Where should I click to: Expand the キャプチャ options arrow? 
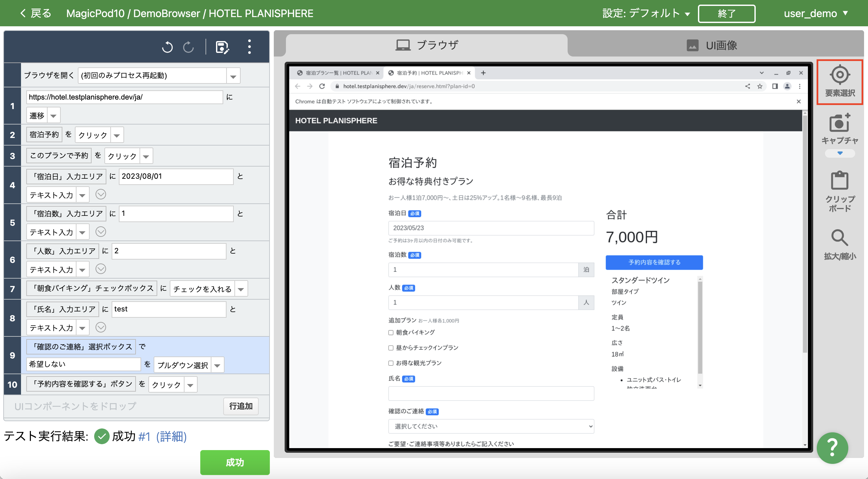click(840, 153)
